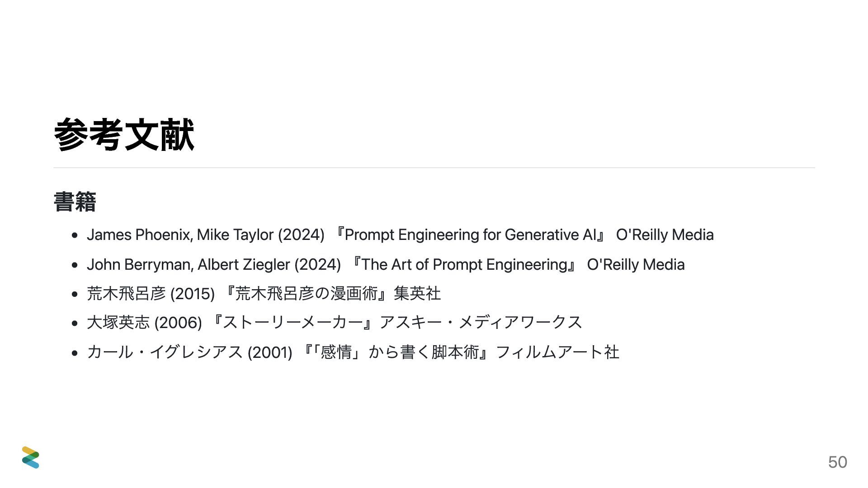Click the bullet point before 大塚英志 entry
The image size is (868, 488).
(75, 324)
